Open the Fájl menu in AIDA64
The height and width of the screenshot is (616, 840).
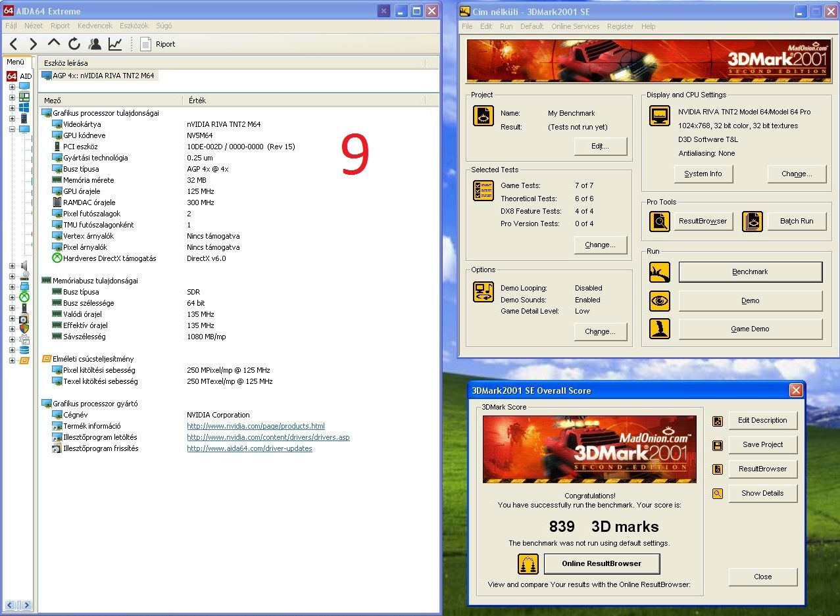pyautogui.click(x=11, y=26)
